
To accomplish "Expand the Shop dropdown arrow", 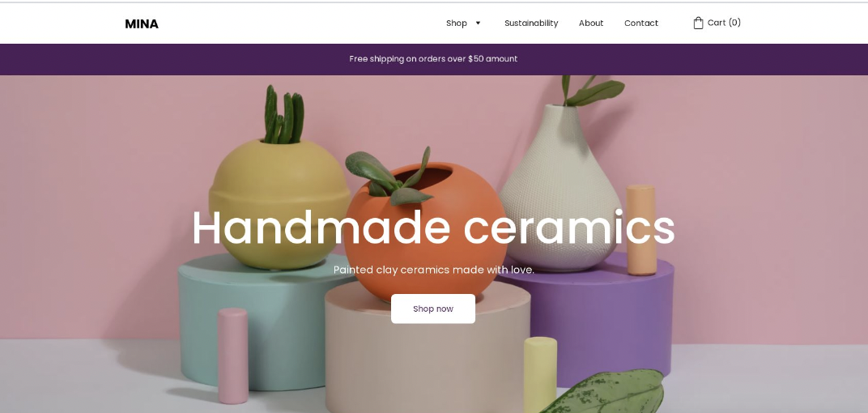I will coord(479,23).
